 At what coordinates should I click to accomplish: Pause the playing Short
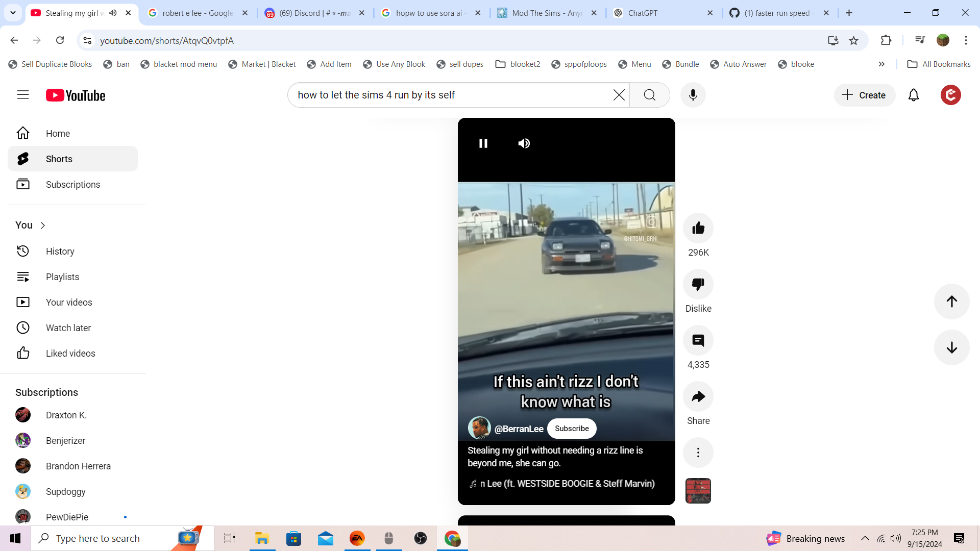pos(483,143)
